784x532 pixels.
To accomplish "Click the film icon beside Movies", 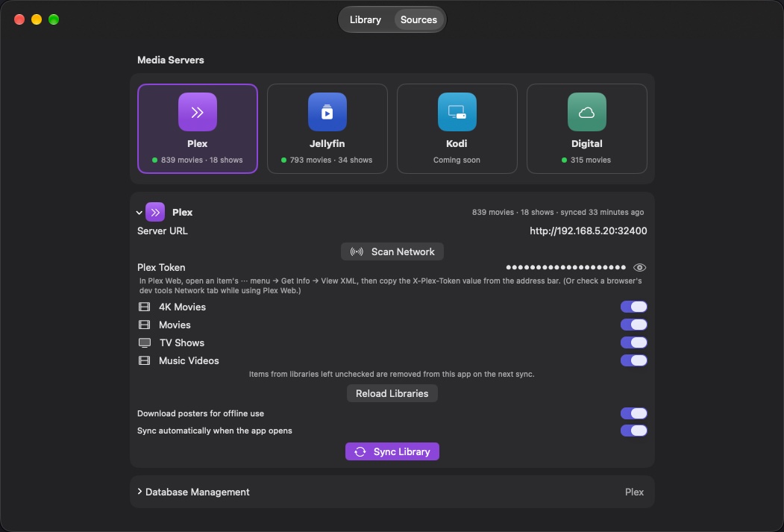I will 144,325.
